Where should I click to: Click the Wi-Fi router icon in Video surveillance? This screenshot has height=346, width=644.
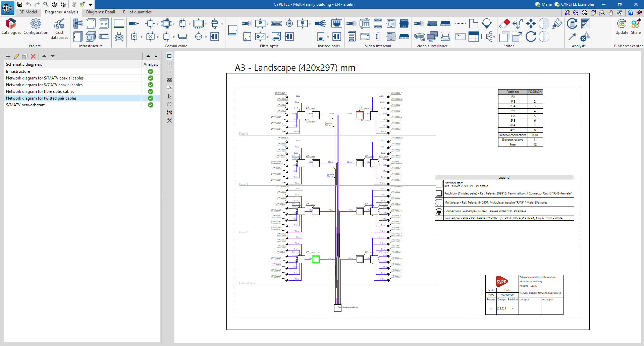(445, 37)
